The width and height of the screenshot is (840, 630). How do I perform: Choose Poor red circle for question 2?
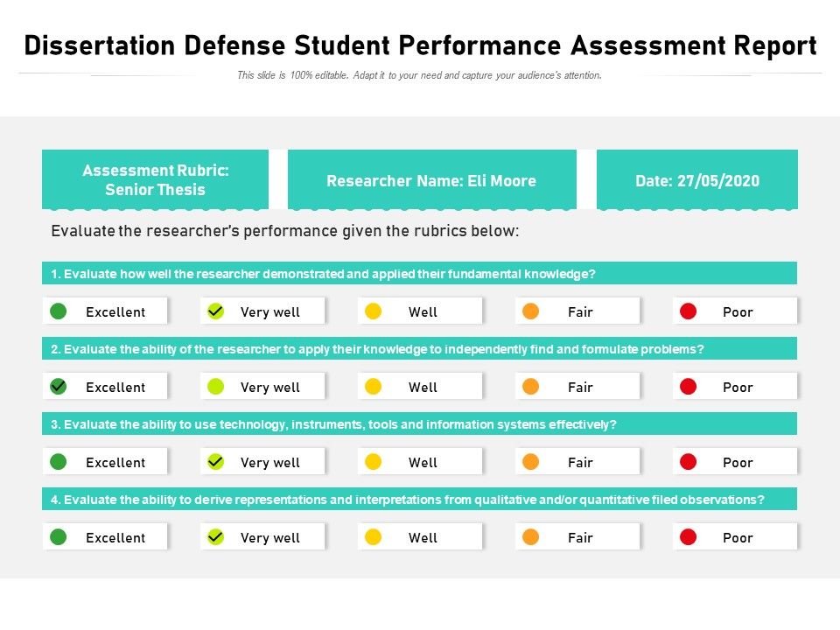click(x=689, y=386)
